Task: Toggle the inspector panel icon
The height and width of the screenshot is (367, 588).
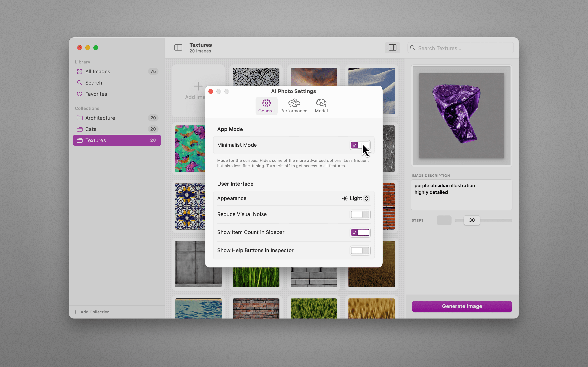Action: tap(392, 48)
